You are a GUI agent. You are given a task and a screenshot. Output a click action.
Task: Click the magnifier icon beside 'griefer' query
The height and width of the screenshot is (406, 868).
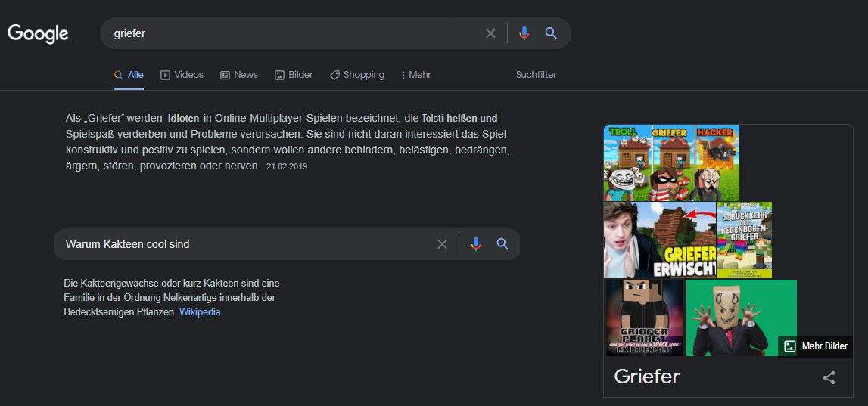click(551, 33)
